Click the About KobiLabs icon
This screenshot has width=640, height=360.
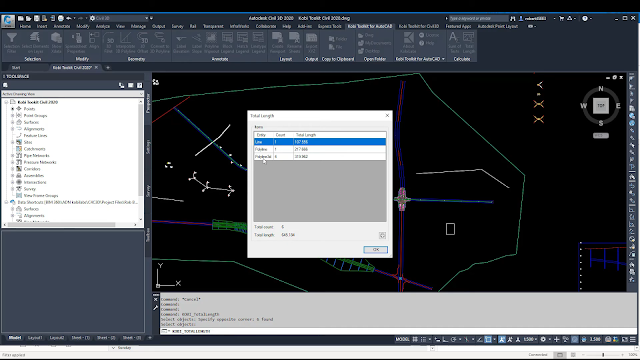pos(408,42)
